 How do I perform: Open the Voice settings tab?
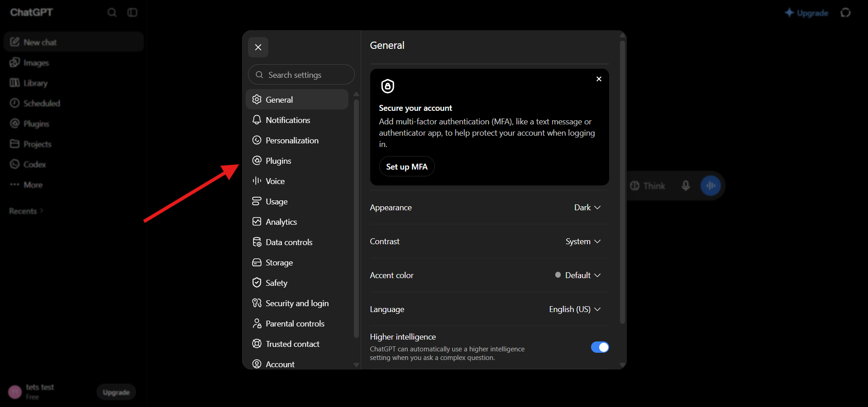[297, 181]
